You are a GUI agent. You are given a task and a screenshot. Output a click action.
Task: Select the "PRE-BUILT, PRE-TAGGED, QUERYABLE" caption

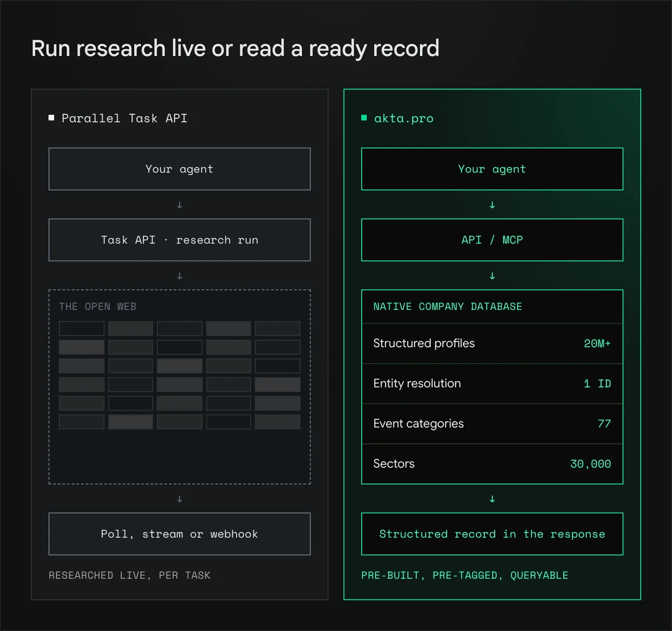pyautogui.click(x=465, y=575)
